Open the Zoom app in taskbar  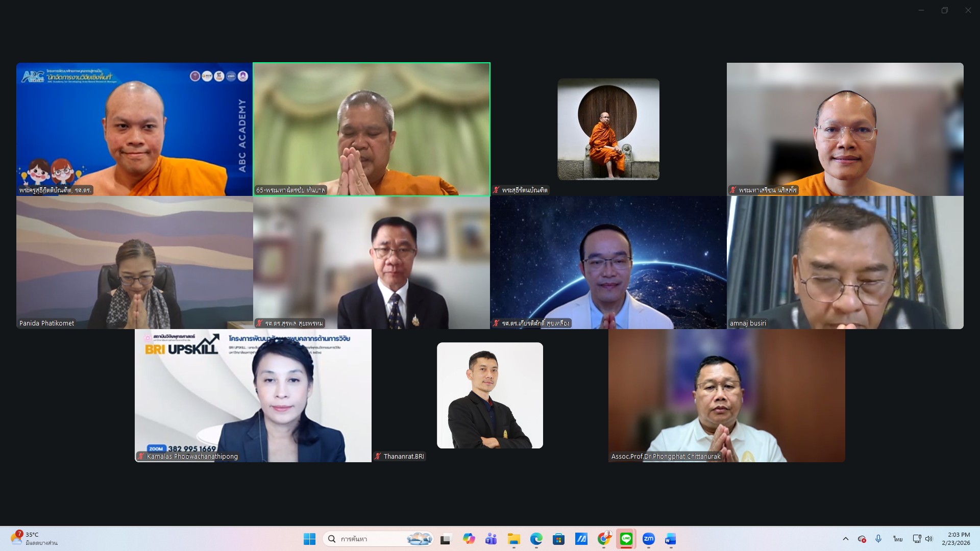point(648,539)
